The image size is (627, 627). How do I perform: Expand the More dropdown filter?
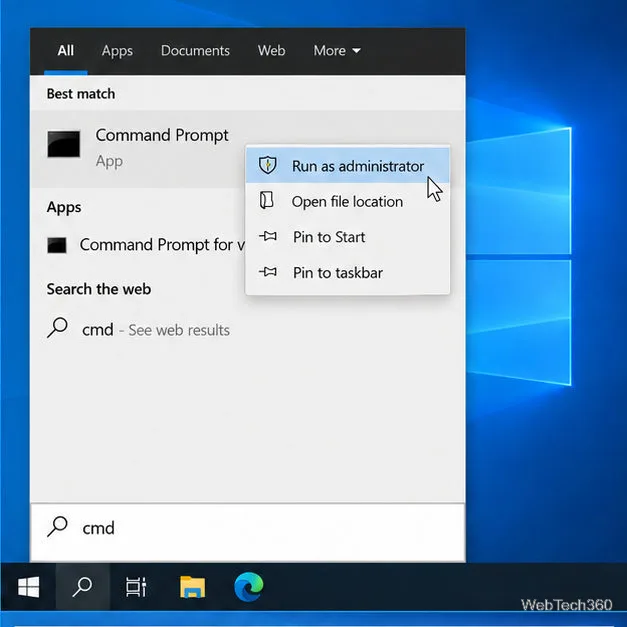pyautogui.click(x=337, y=51)
